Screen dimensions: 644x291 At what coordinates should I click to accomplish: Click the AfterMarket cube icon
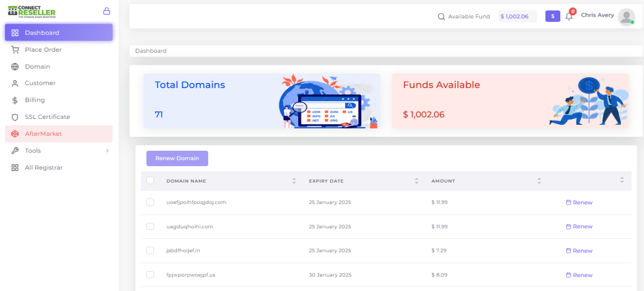[x=15, y=134]
